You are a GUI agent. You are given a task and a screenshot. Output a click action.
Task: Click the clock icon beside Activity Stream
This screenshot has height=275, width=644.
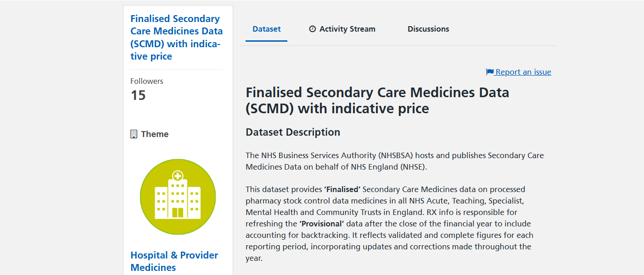coord(313,29)
